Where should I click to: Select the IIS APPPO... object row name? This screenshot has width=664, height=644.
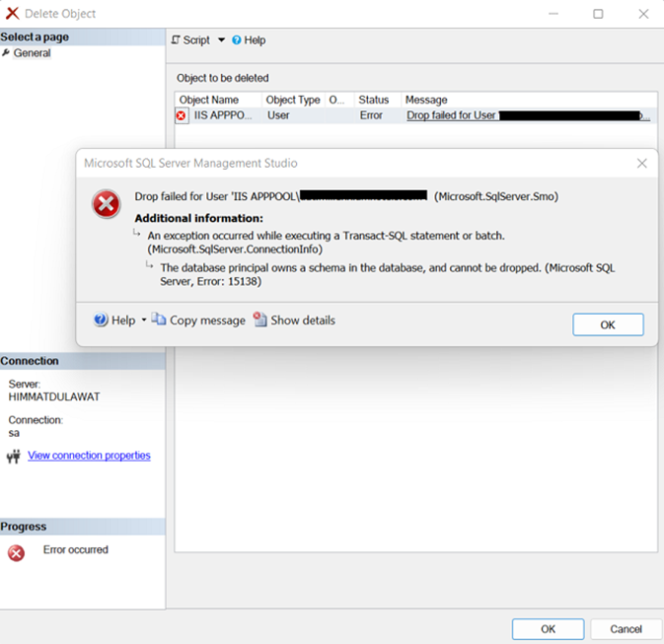[x=223, y=115]
